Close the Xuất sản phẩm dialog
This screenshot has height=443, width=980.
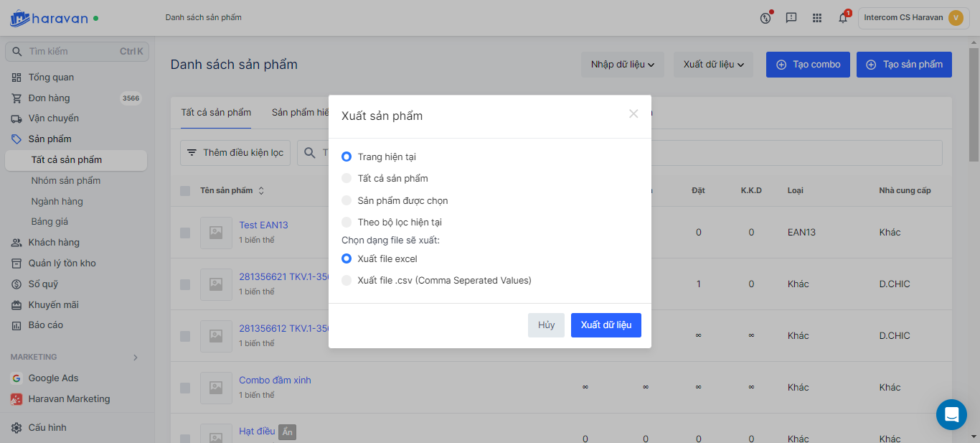click(633, 113)
